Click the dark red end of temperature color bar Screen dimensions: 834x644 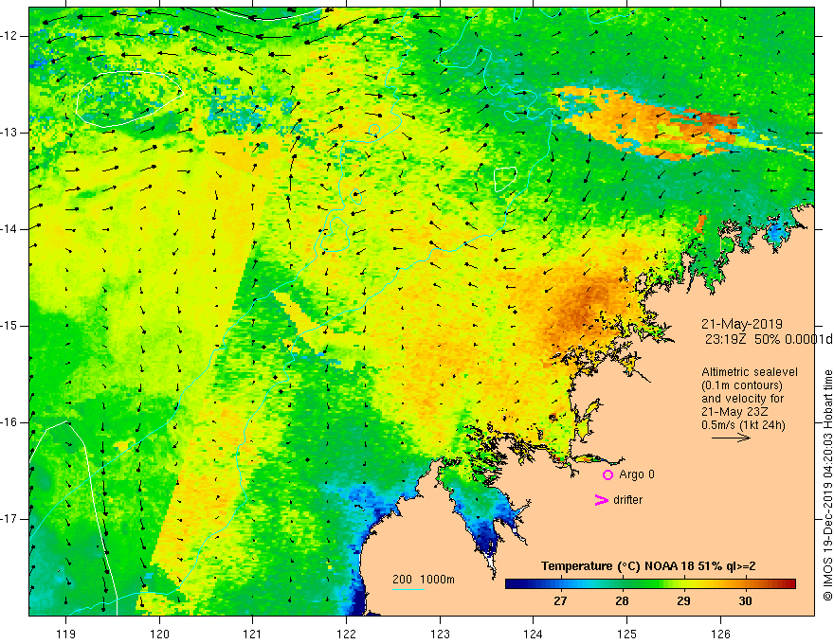click(x=790, y=583)
